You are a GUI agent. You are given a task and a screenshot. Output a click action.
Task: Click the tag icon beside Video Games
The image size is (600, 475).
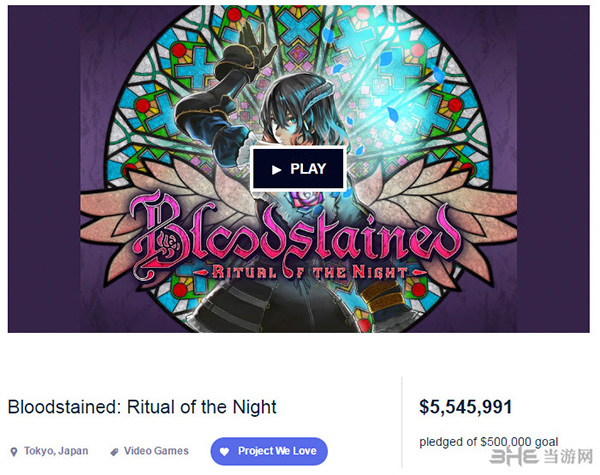point(115,452)
